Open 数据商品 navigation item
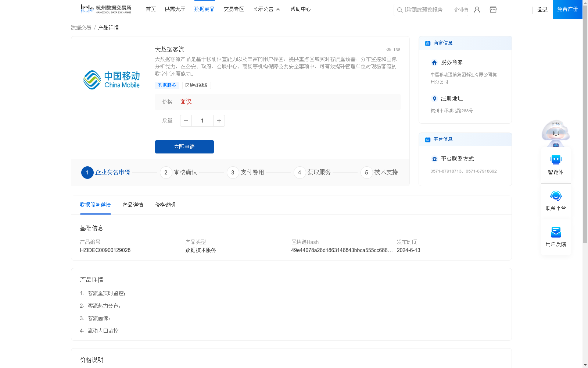Viewport: 588px width, 368px height. [204, 9]
